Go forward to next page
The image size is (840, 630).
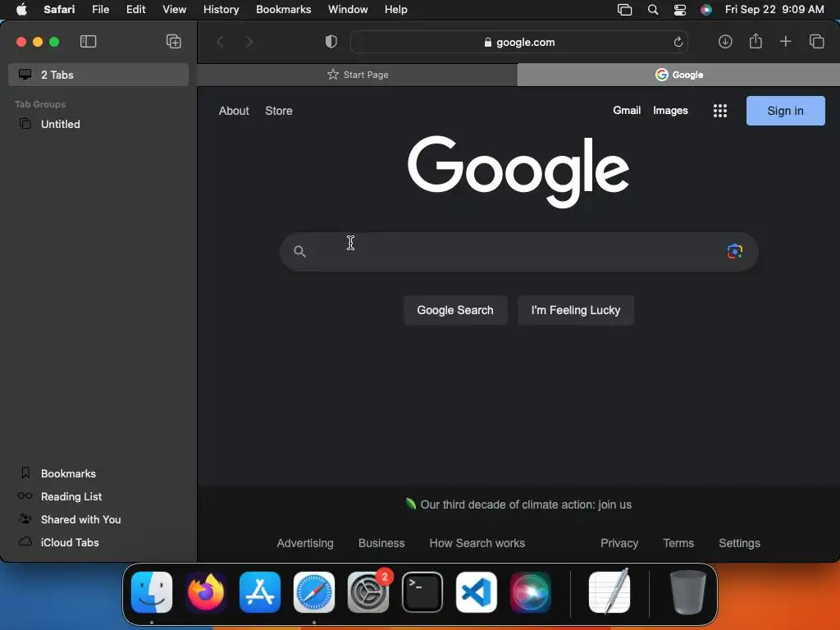(x=249, y=42)
